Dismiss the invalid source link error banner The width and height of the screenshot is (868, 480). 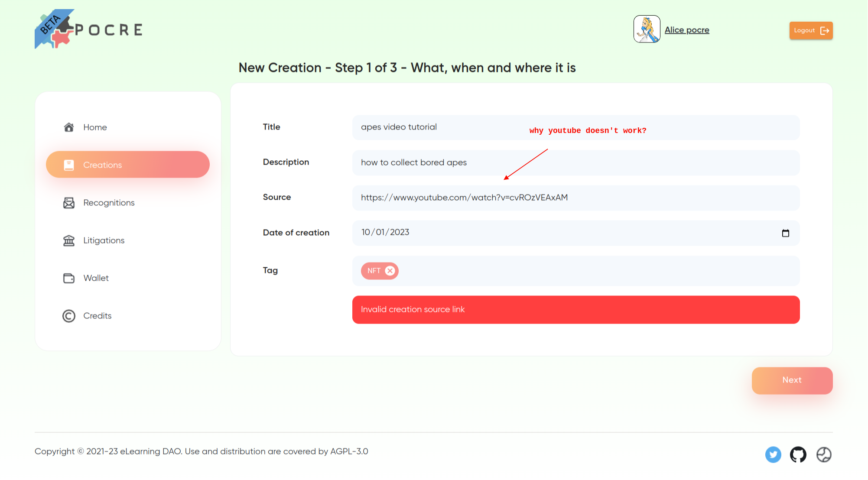click(575, 309)
